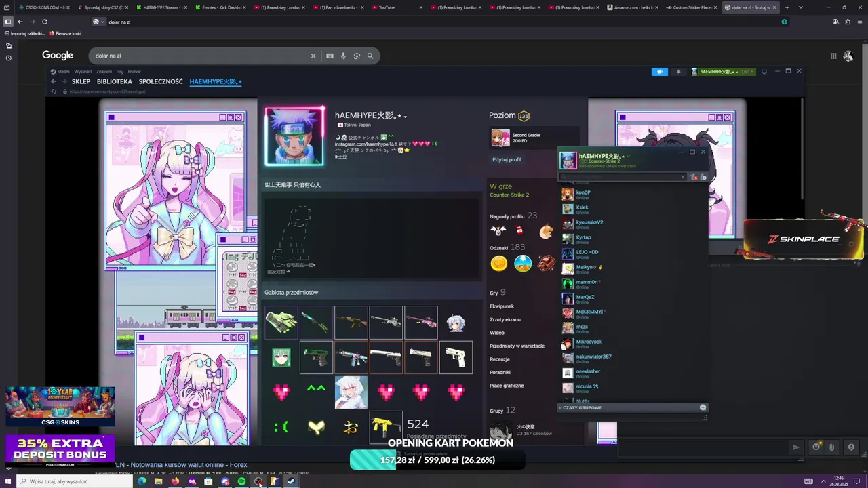Click the Google search magnifier icon
This screenshot has width=868, height=488.
(x=370, y=56)
